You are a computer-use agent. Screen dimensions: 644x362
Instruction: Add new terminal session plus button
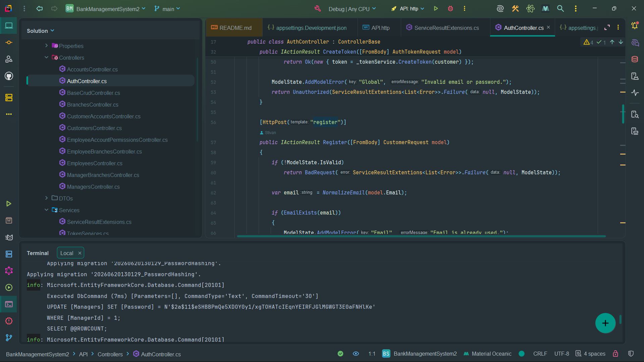tap(605, 323)
